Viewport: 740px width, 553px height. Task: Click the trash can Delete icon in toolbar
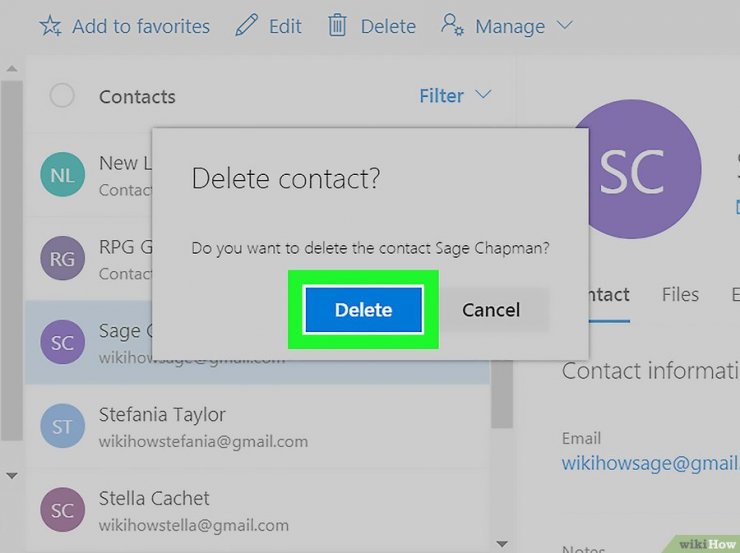click(x=337, y=25)
